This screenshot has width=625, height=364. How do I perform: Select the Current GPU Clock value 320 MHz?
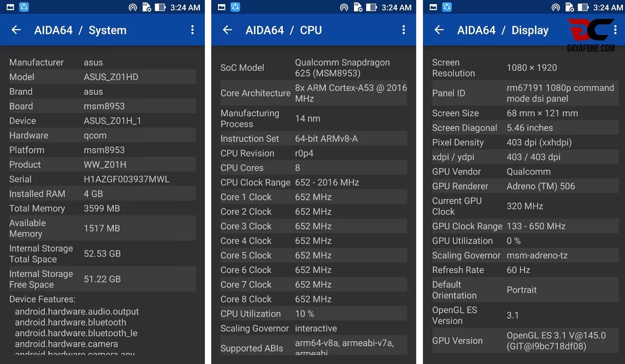pyautogui.click(x=525, y=206)
